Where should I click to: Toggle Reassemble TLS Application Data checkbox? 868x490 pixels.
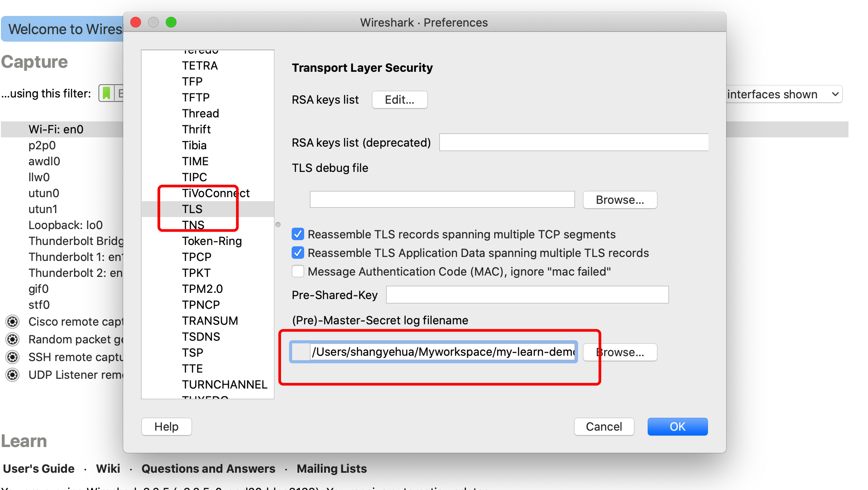tap(296, 253)
